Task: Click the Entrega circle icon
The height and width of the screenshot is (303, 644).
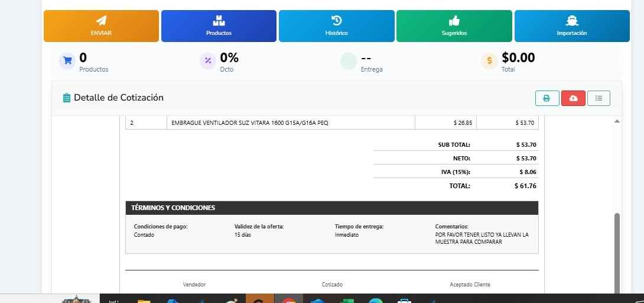Action: pyautogui.click(x=349, y=60)
